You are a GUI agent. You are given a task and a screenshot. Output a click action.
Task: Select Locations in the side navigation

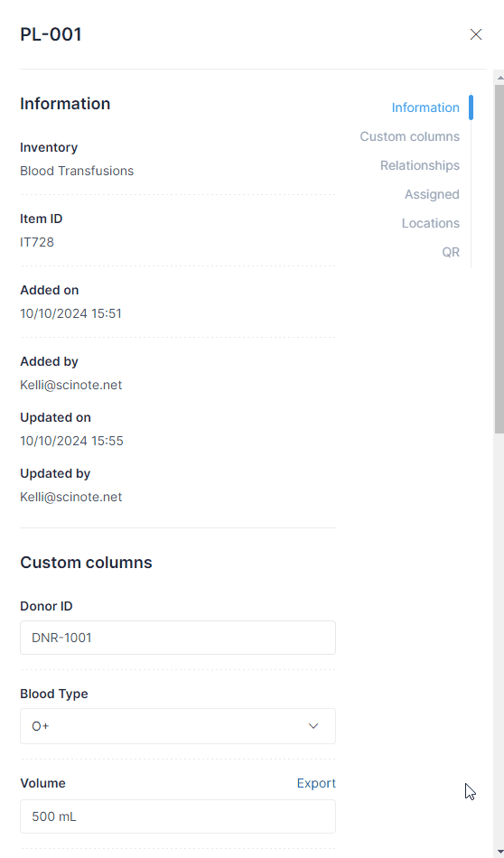tap(430, 224)
